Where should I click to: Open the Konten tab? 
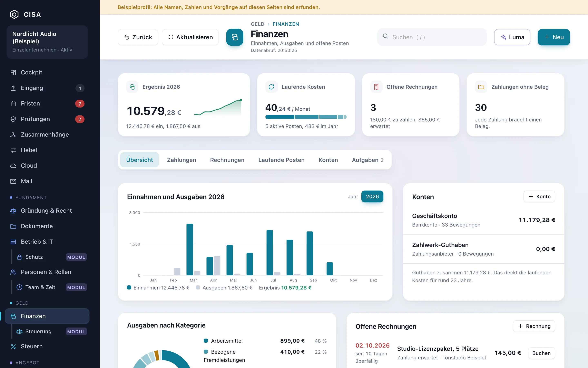point(328,160)
